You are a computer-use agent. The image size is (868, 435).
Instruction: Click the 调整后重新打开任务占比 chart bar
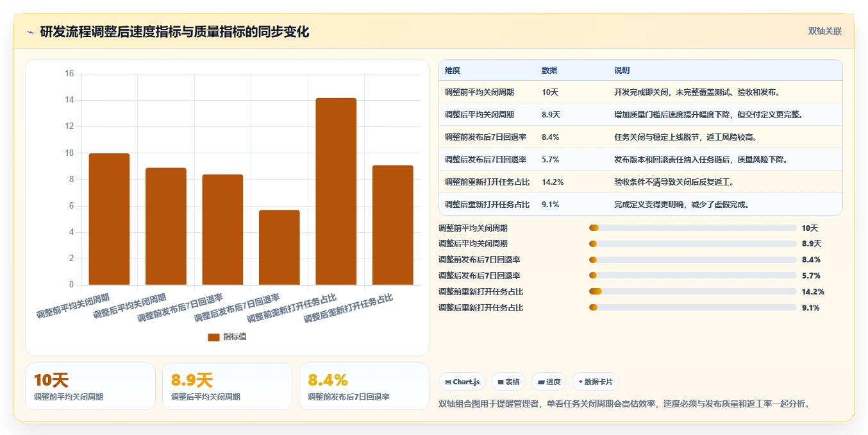point(393,225)
